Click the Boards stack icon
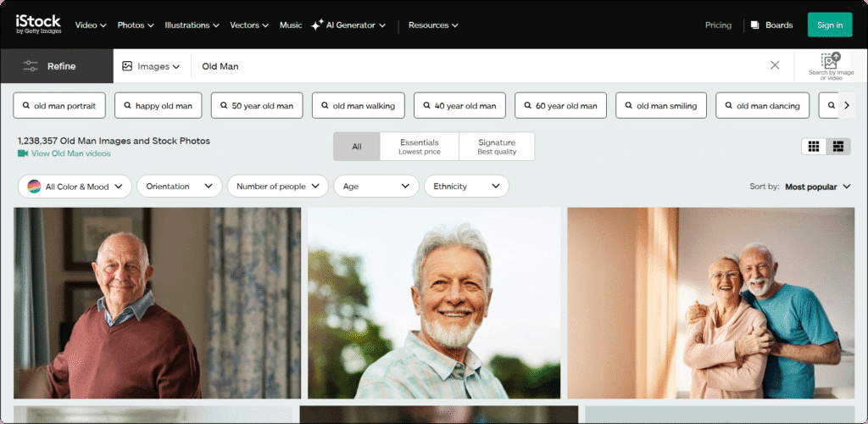Viewport: 868px width, 424px height. coord(755,25)
